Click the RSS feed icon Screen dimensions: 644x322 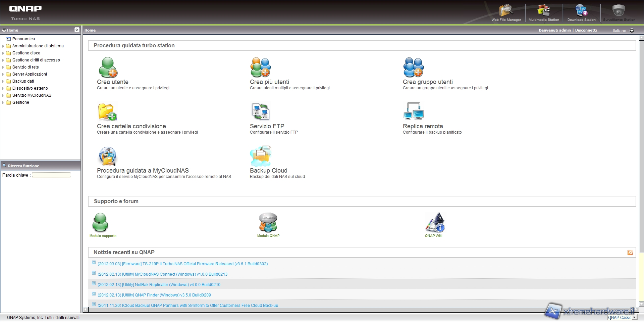click(630, 252)
